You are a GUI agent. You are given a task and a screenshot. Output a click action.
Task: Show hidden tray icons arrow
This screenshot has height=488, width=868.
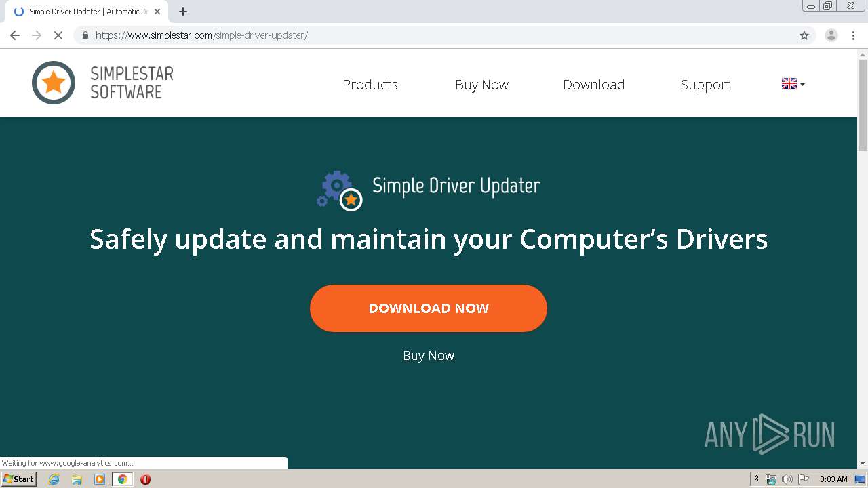pyautogui.click(x=756, y=479)
